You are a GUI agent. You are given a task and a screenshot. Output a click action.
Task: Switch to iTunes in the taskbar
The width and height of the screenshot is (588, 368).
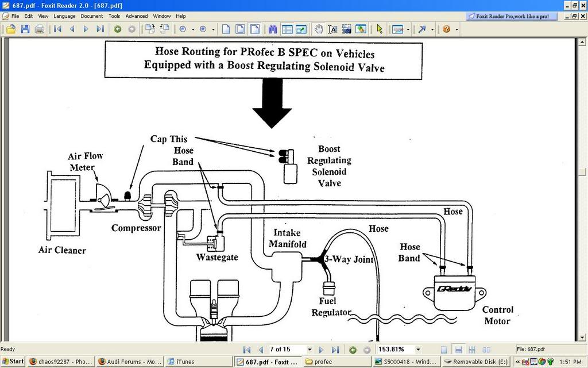(198, 362)
